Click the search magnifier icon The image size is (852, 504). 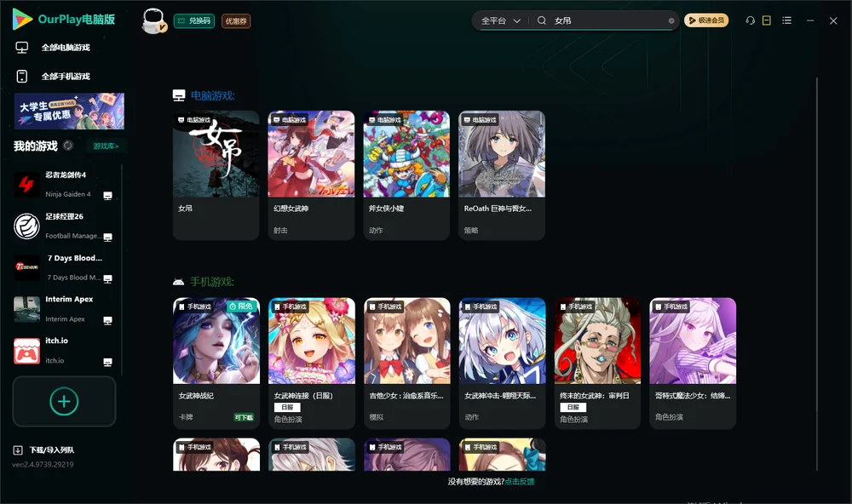point(542,20)
